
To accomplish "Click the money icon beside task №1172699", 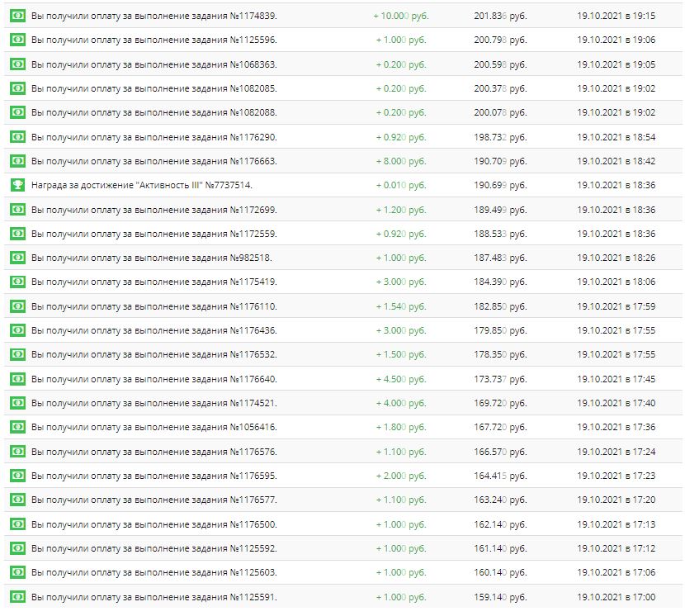I will click(x=18, y=210).
